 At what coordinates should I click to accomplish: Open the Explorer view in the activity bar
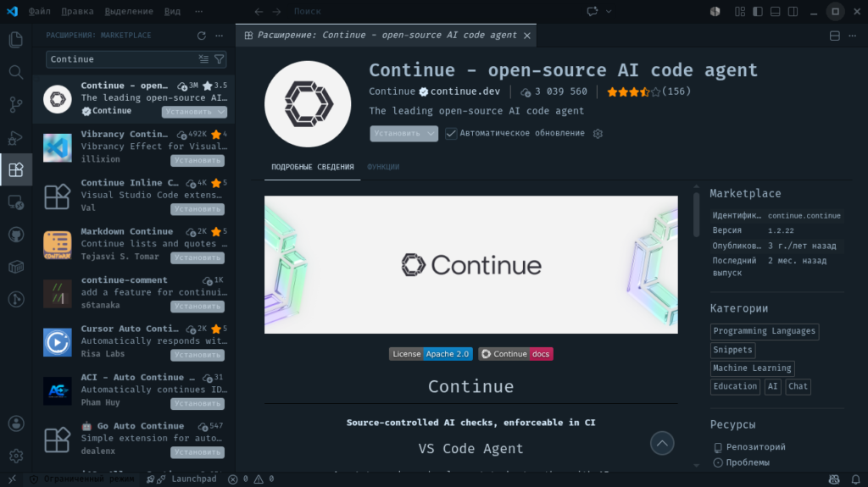pos(16,39)
